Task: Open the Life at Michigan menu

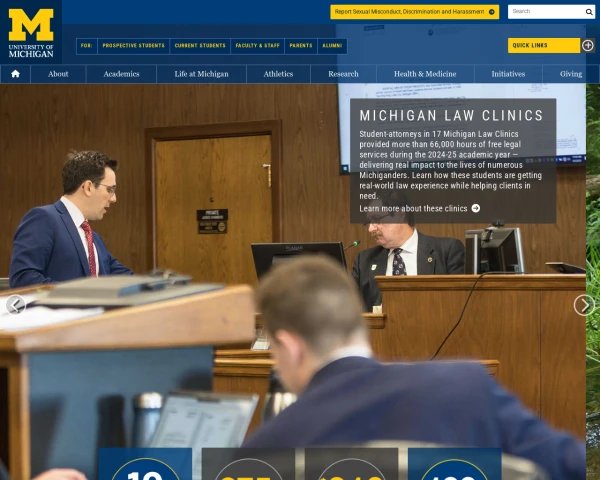Action: [201, 74]
